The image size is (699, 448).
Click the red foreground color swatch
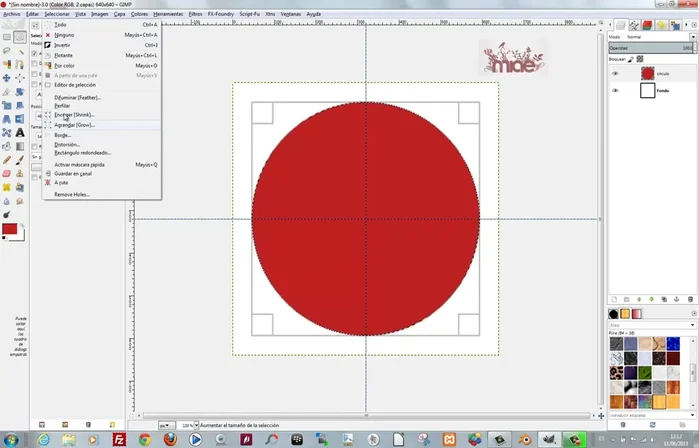tap(9, 230)
